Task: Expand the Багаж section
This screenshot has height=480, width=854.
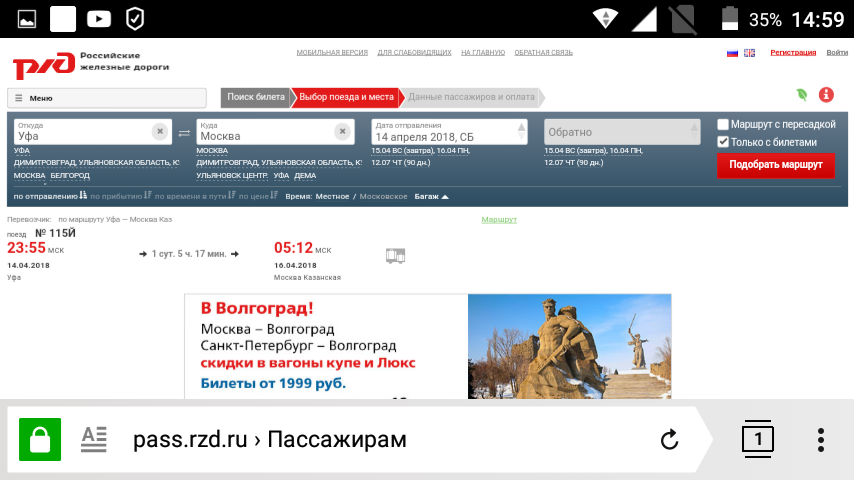Action: click(432, 196)
